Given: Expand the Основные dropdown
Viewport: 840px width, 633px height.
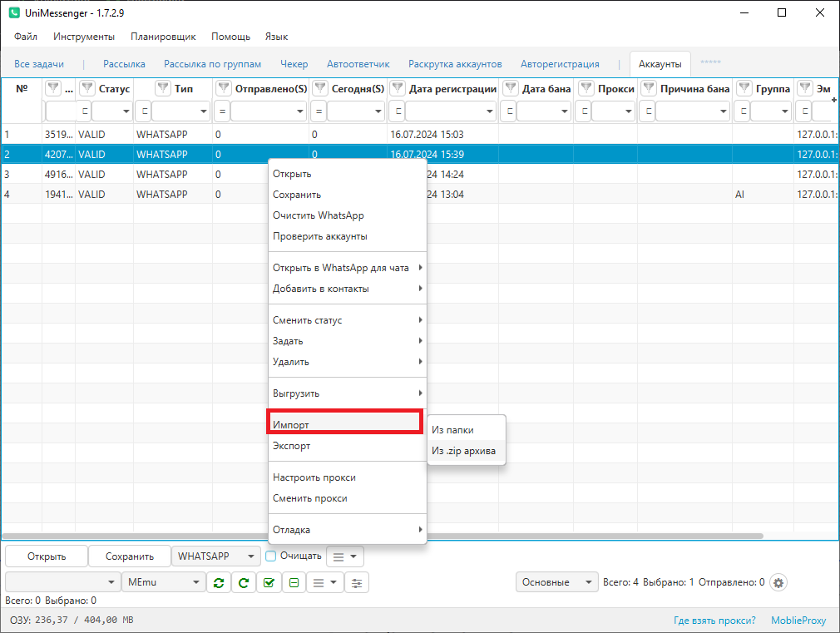Looking at the screenshot, I should [x=556, y=582].
